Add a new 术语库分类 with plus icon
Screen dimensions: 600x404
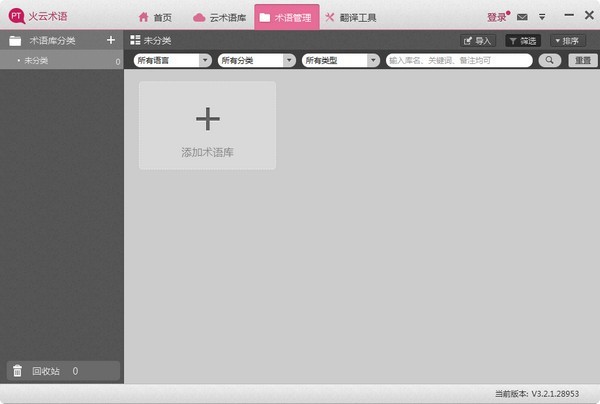(111, 40)
